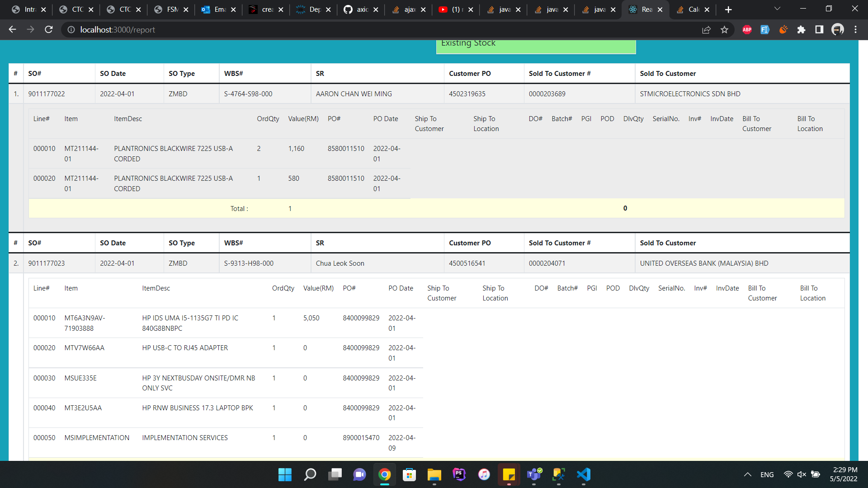Open the Chrome profile avatar
Screen dimensions: 868x488
click(x=838, y=29)
